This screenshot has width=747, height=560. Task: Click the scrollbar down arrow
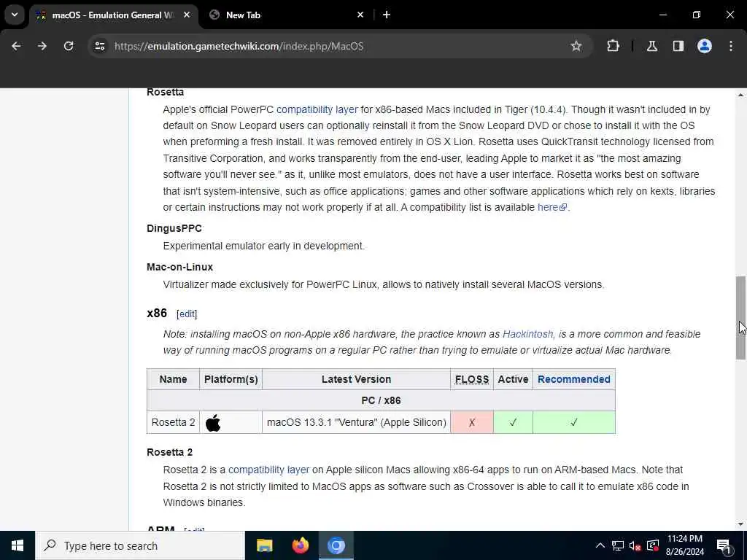click(x=740, y=524)
